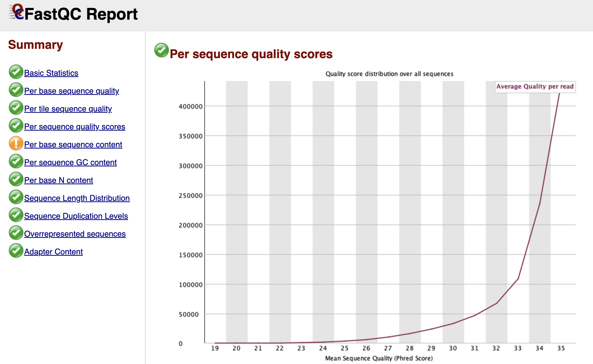The width and height of the screenshot is (593, 364).
Task: Click the Summary heading
Action: pyautogui.click(x=36, y=45)
